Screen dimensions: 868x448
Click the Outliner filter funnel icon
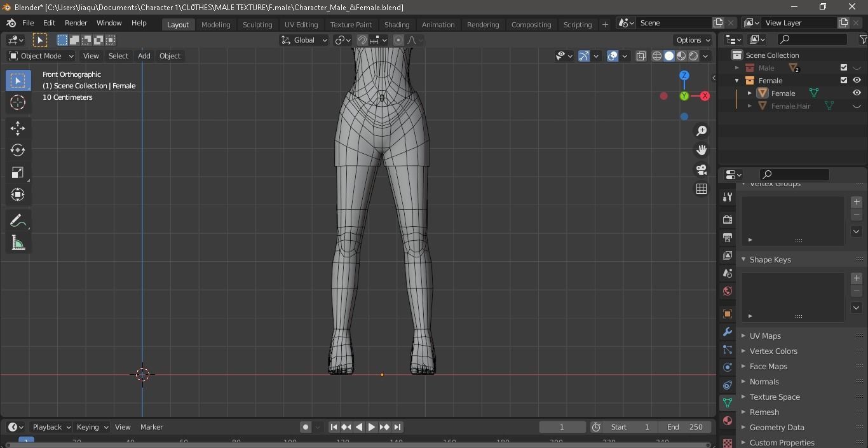click(862, 39)
